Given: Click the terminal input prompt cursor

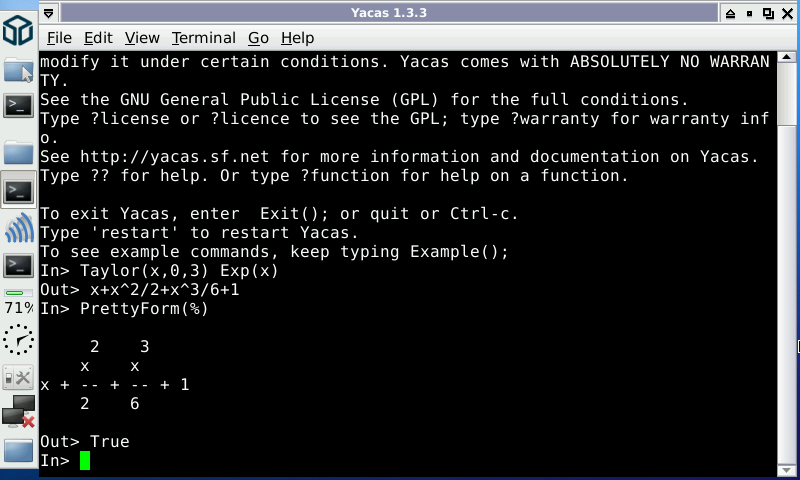Looking at the screenshot, I should tap(85, 461).
